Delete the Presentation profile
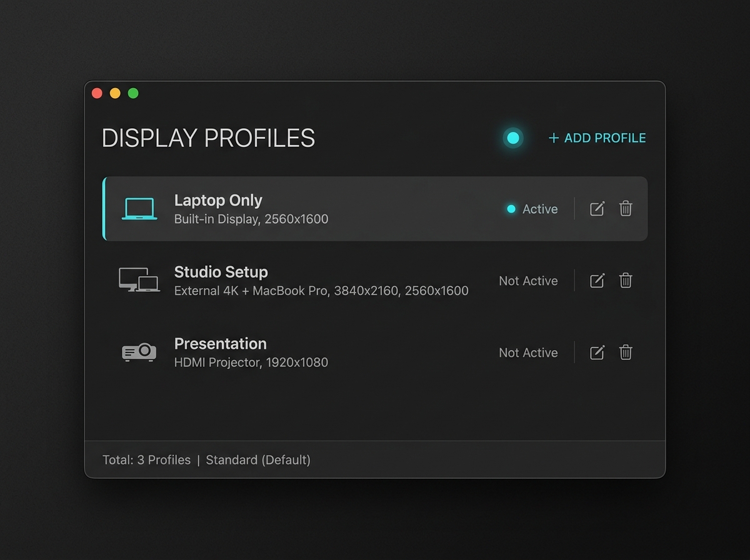The image size is (750, 560). coord(626,352)
